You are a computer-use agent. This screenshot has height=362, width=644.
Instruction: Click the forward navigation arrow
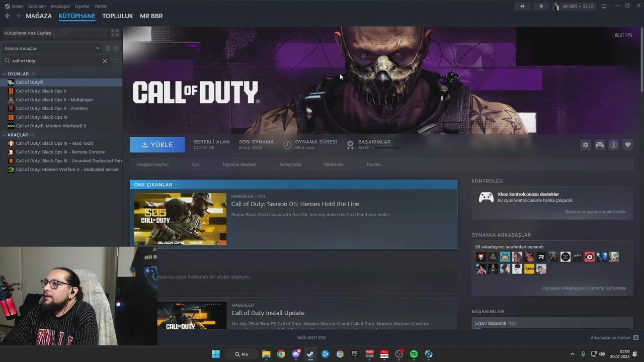coord(18,16)
